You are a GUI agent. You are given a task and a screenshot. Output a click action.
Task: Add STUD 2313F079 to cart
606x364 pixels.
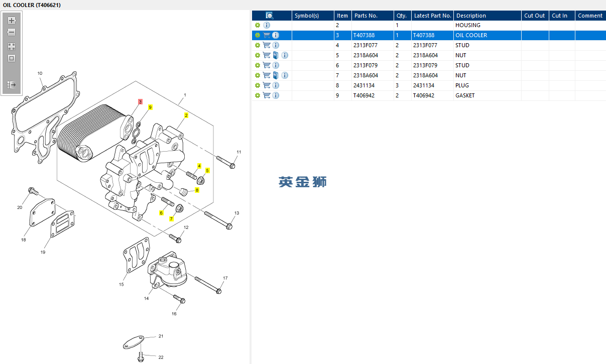(x=267, y=65)
